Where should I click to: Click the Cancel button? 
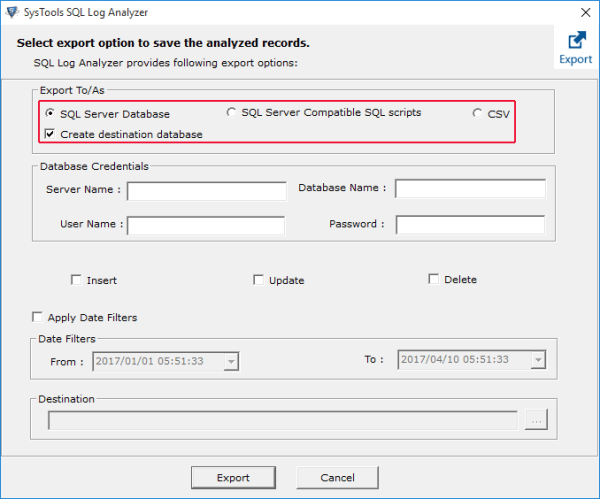point(338,477)
